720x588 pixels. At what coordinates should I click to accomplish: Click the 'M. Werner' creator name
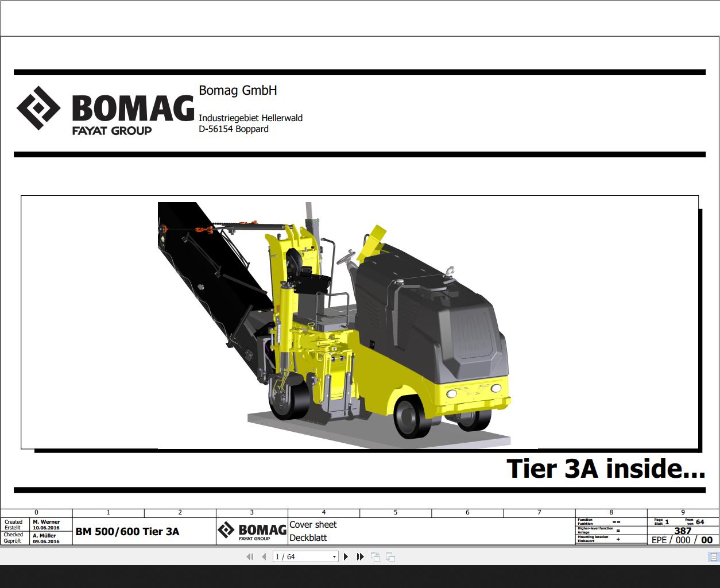point(47,522)
